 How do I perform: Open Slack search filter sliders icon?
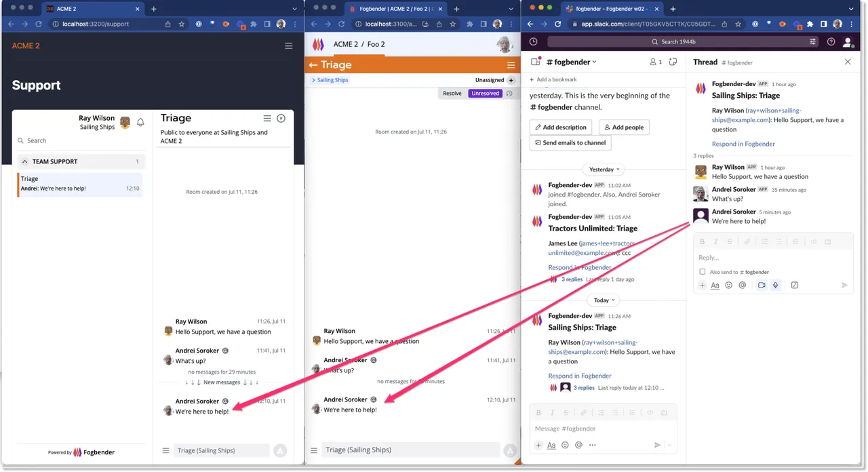click(812, 41)
